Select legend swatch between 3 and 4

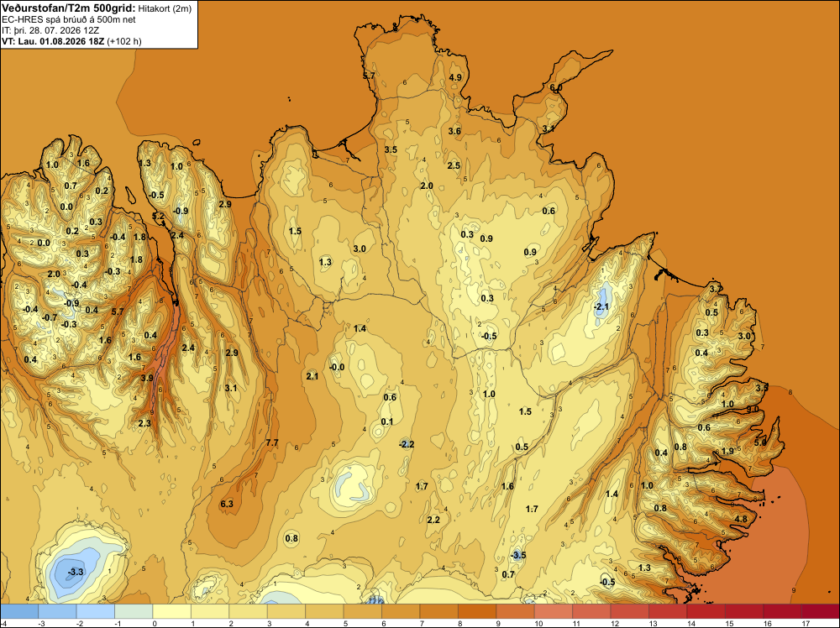pyautogui.click(x=286, y=610)
